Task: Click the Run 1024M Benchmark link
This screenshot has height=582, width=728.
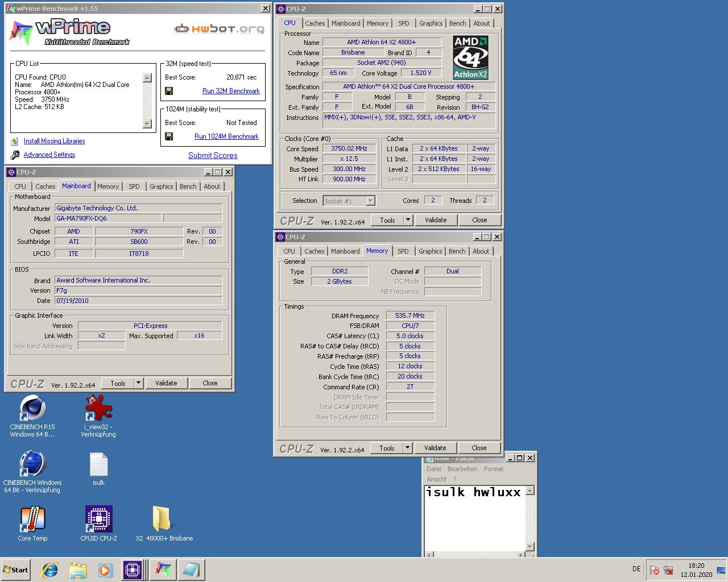Action: click(226, 136)
